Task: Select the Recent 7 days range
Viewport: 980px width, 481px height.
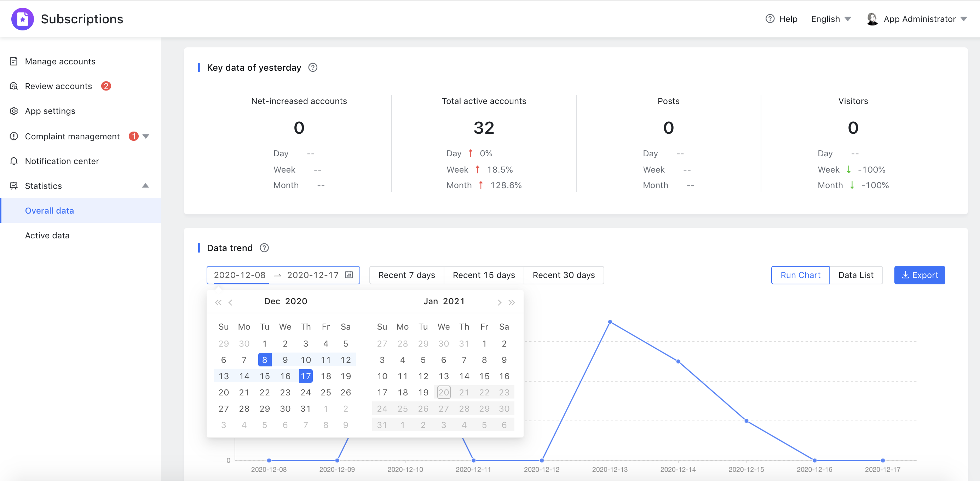Action: 407,275
